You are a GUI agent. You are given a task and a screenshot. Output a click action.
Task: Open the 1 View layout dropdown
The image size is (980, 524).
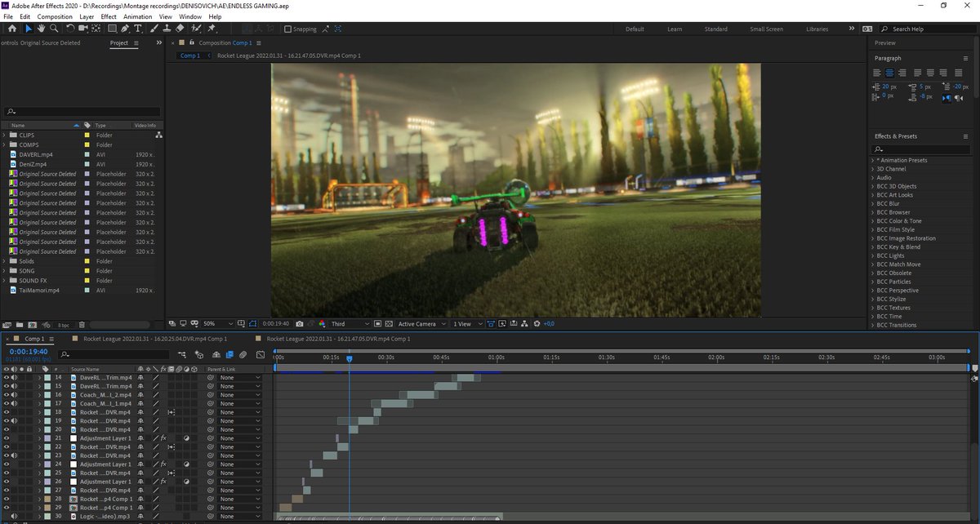click(468, 324)
